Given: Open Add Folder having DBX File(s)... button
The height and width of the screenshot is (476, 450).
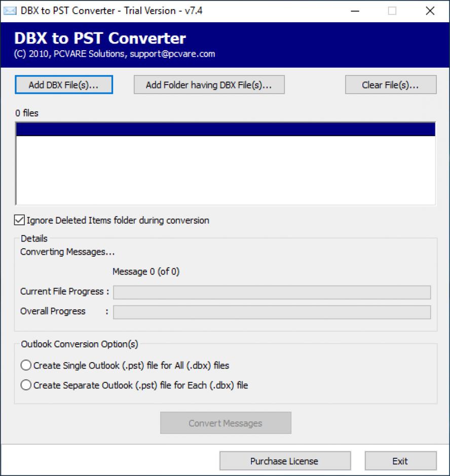Looking at the screenshot, I should pyautogui.click(x=209, y=85).
